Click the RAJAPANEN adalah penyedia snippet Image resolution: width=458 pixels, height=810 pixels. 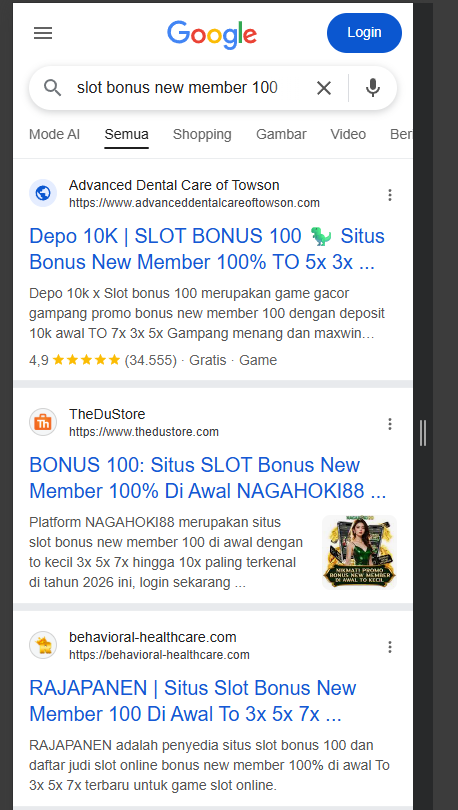[209, 766]
